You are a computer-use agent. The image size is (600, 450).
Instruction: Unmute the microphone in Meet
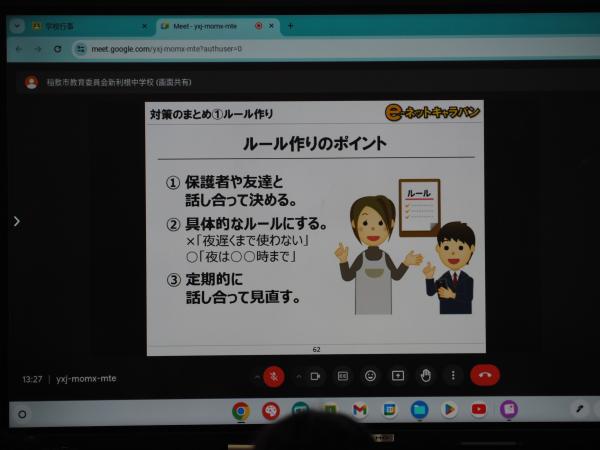[x=274, y=377]
